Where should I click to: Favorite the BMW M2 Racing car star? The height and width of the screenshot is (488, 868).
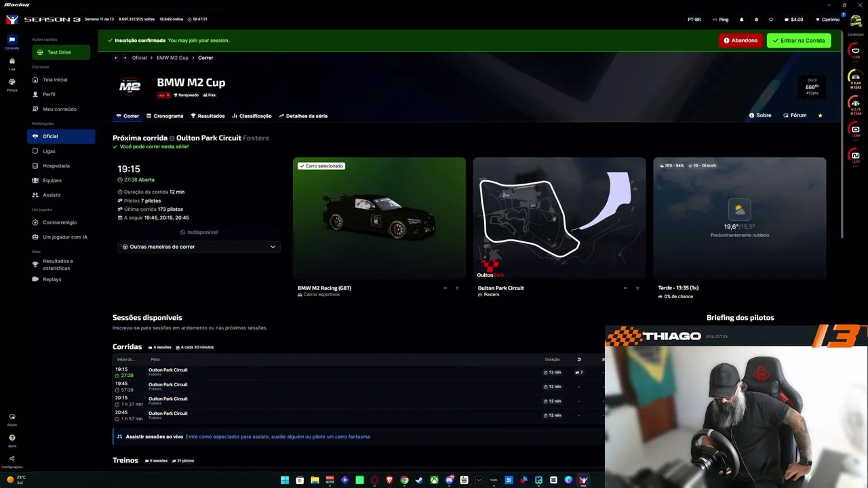tap(457, 288)
